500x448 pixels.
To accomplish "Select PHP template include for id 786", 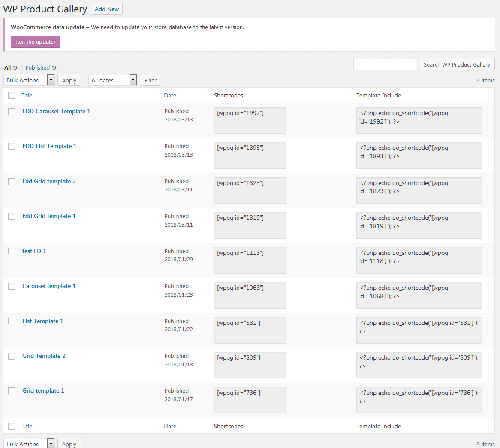I will 419,400.
